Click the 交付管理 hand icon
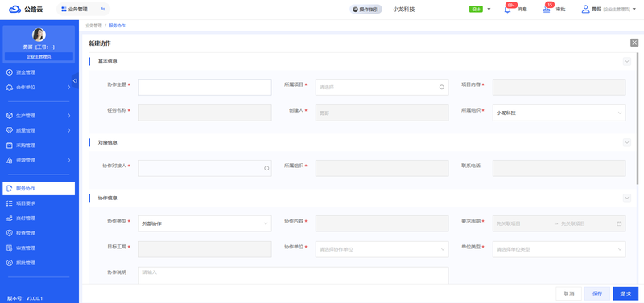The height and width of the screenshot is (303, 644). pyautogui.click(x=10, y=218)
